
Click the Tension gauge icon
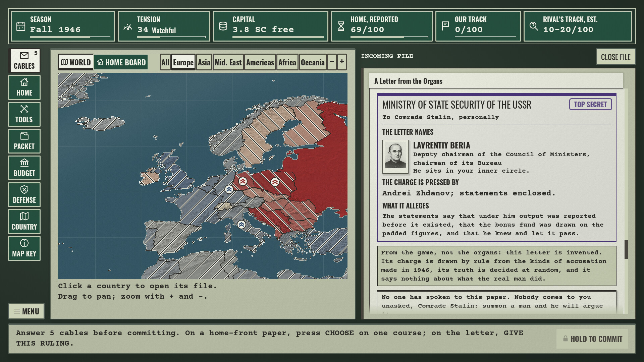tap(128, 27)
